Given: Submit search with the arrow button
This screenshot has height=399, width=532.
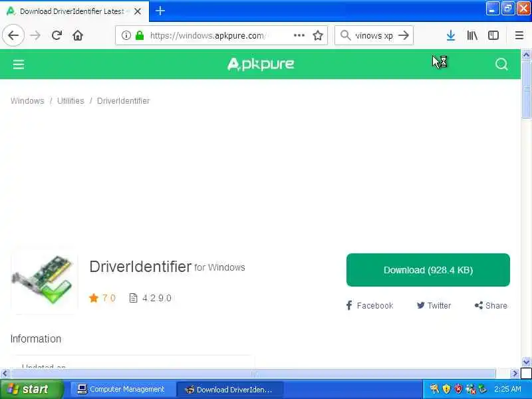Looking at the screenshot, I should click(404, 35).
